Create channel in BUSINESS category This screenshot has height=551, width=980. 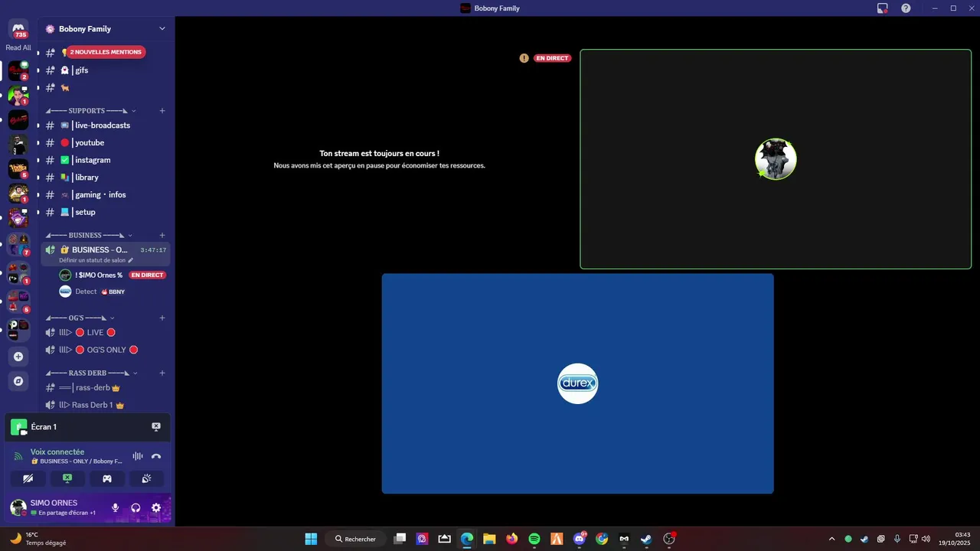click(x=162, y=235)
